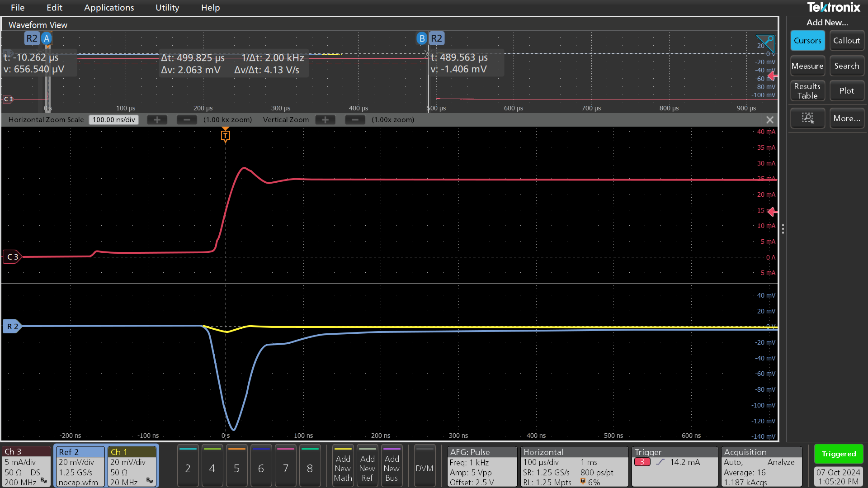Close the zoom overview bar
This screenshot has height=488, width=868.
click(770, 120)
